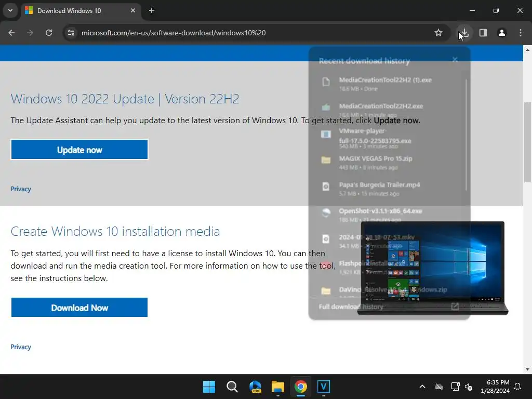The image size is (532, 399).
Task: Open taskbar Search
Action: point(232,387)
